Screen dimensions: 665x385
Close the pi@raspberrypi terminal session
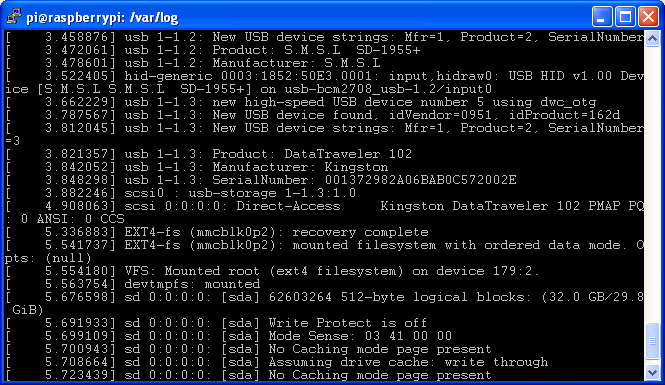point(648,17)
